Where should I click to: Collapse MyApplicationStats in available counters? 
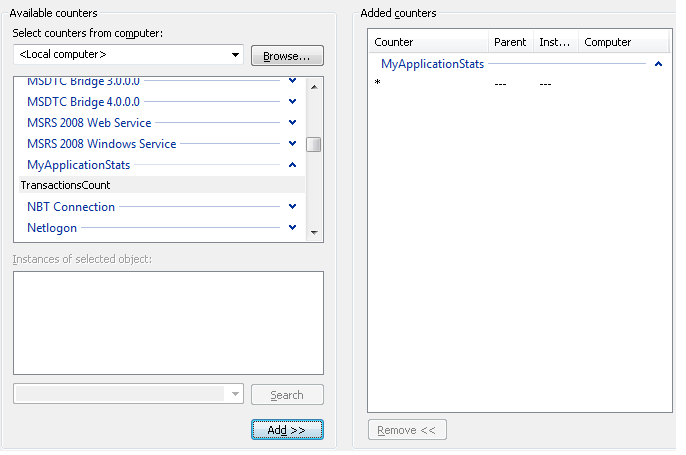(293, 165)
